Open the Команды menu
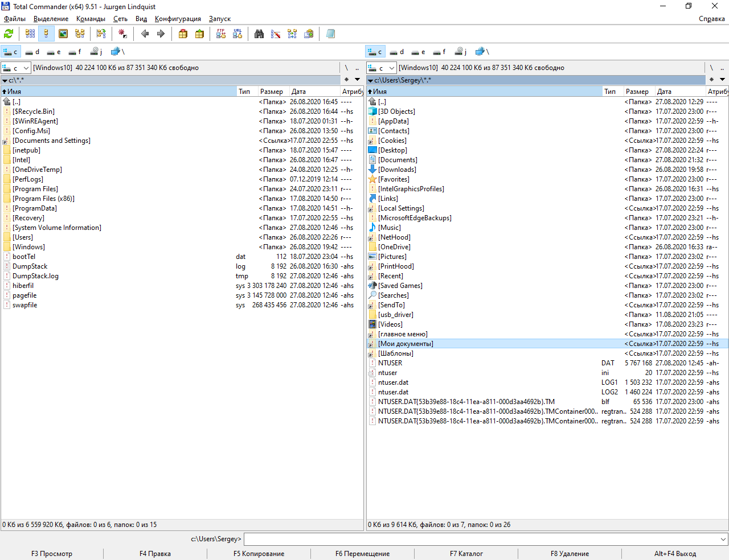 pos(91,19)
